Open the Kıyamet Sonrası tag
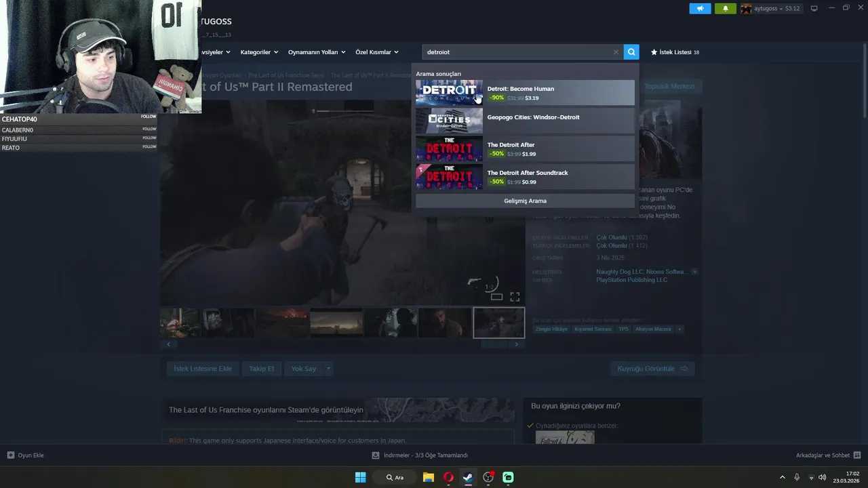 [x=593, y=329]
